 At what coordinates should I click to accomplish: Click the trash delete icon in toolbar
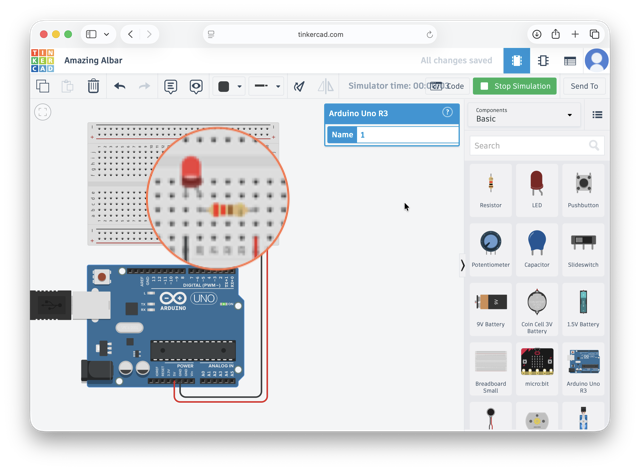point(93,86)
